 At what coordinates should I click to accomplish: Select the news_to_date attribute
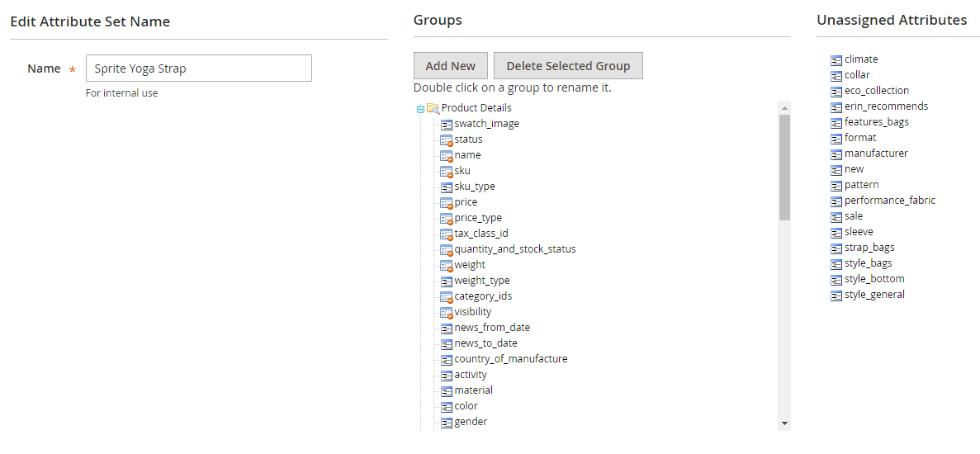coord(485,343)
